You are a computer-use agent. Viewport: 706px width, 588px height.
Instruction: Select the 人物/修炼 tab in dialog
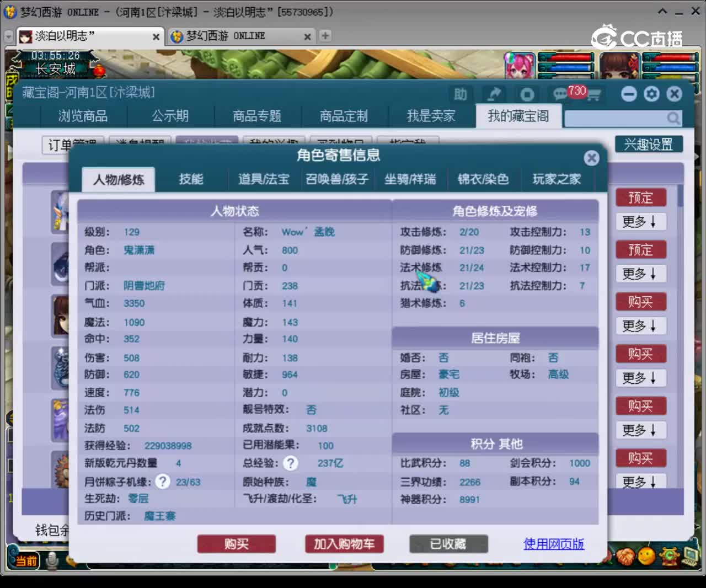coord(119,180)
